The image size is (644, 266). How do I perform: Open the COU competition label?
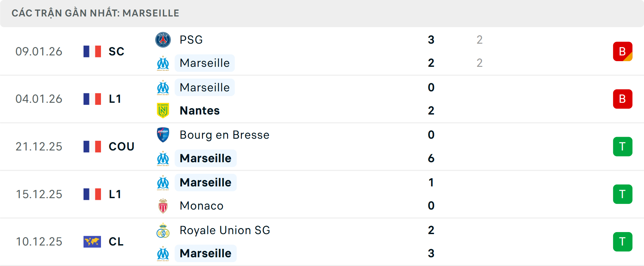pyautogui.click(x=121, y=146)
